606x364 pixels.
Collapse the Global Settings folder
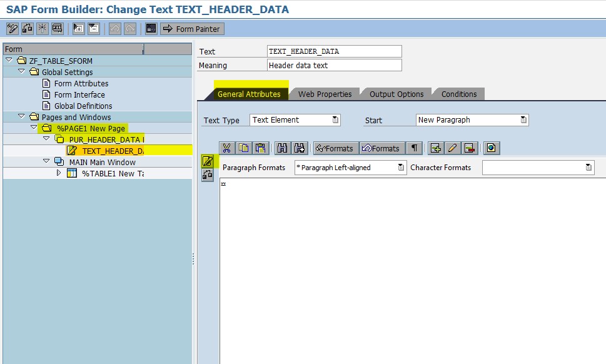pos(21,71)
